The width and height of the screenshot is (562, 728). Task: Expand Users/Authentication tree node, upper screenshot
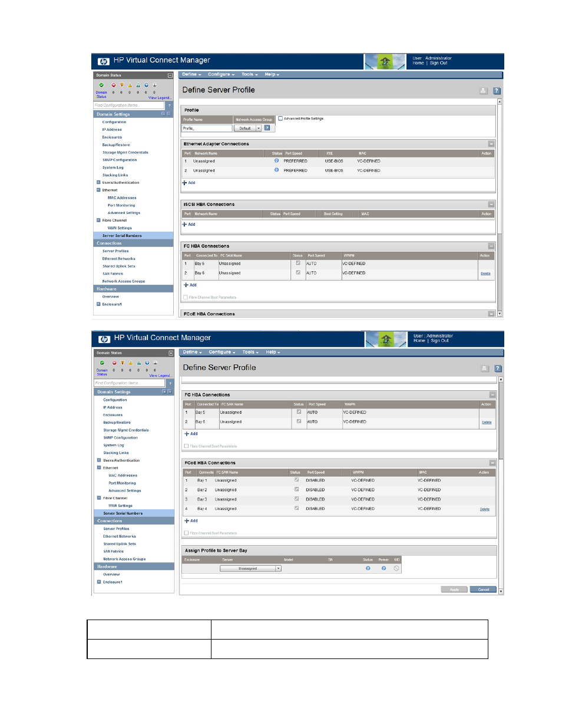tap(98, 182)
